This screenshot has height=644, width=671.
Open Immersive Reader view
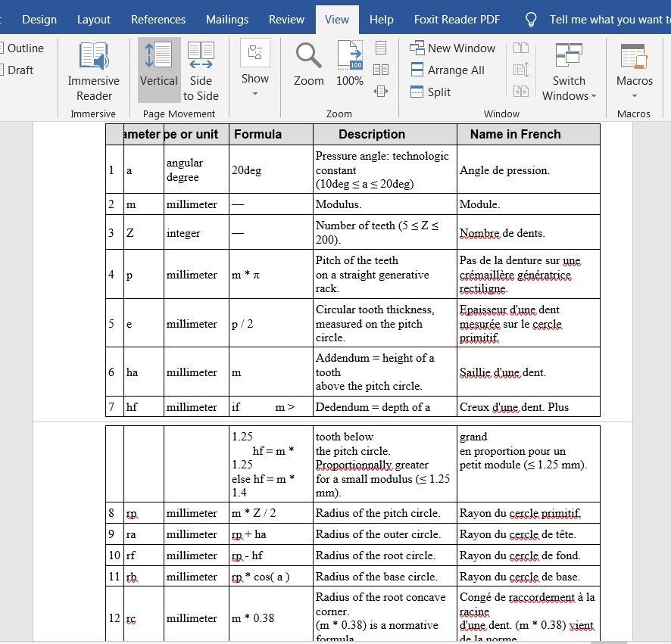click(x=93, y=71)
